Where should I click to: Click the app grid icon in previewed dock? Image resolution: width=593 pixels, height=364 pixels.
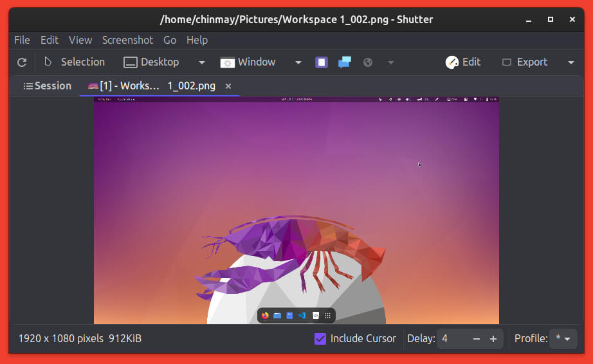tap(328, 315)
